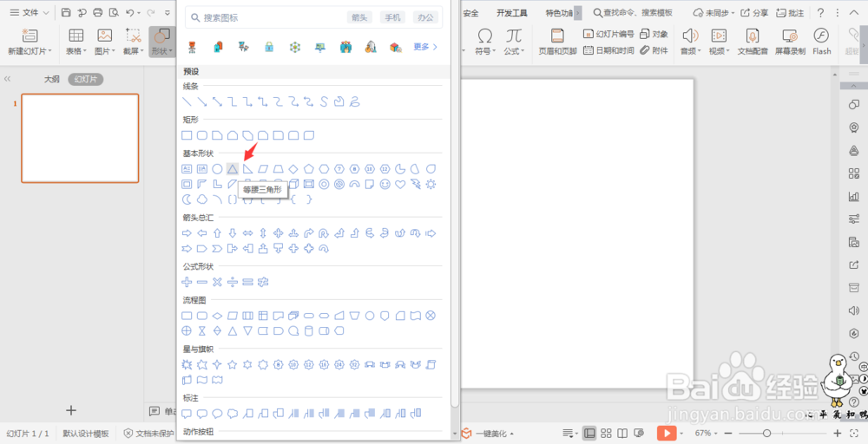The height and width of the screenshot is (444, 868).
Task: Select slide 1 thumbnail
Action: pyautogui.click(x=80, y=138)
